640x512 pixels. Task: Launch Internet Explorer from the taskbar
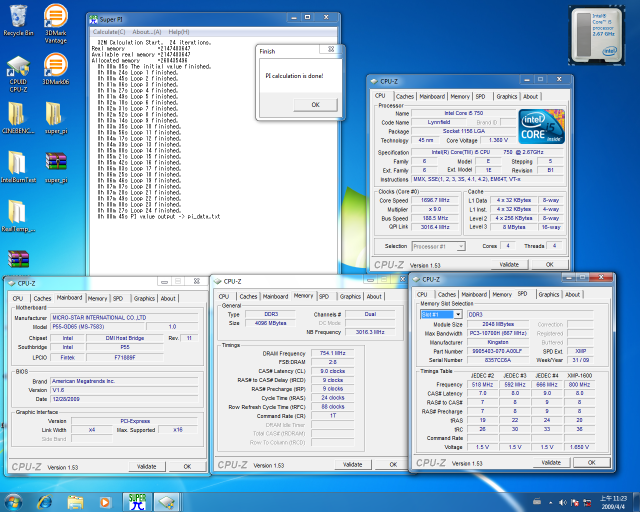tap(44, 502)
